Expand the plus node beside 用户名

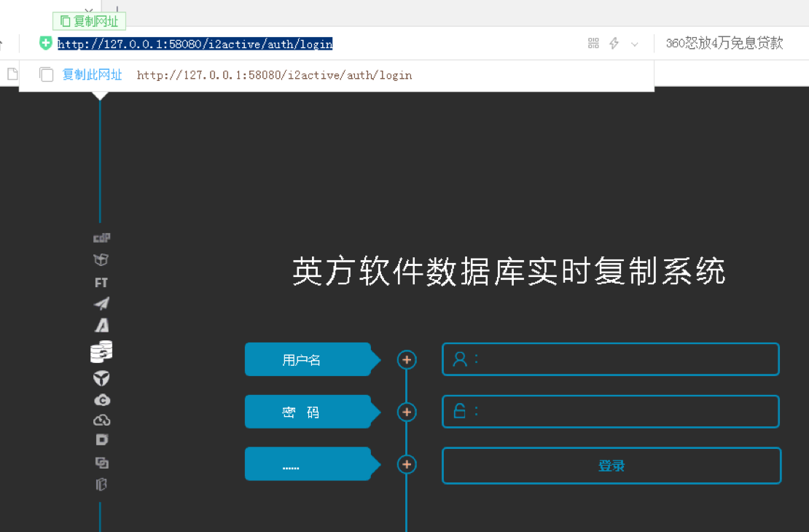407,359
